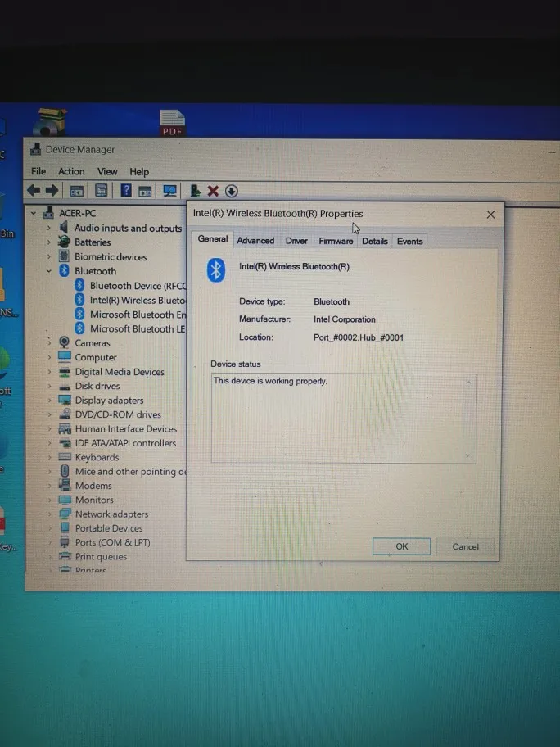Click the Intel Corporation manufacturer value
560x747 pixels.
[x=345, y=319]
